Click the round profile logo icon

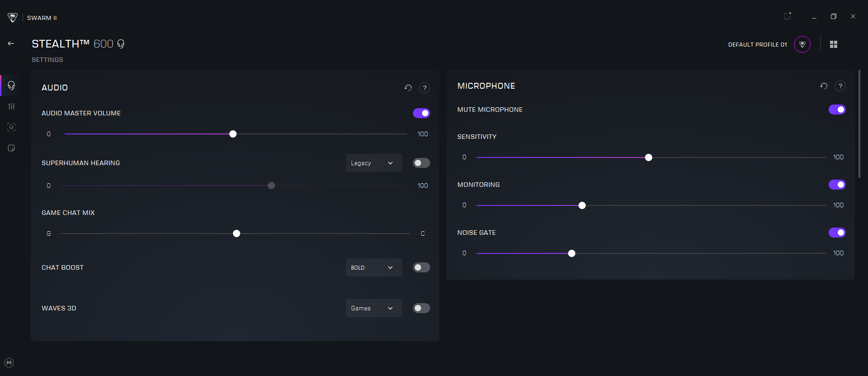coord(802,44)
